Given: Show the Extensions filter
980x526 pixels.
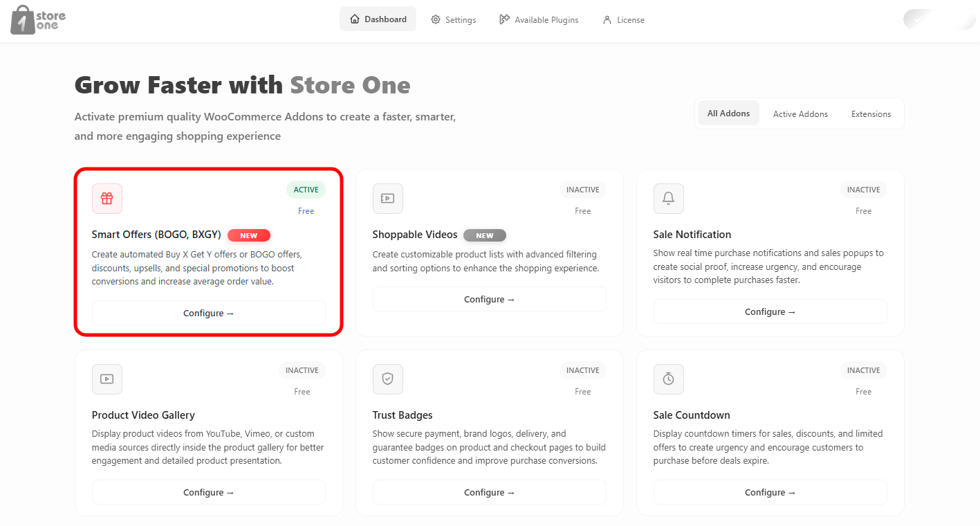Looking at the screenshot, I should tap(871, 114).
